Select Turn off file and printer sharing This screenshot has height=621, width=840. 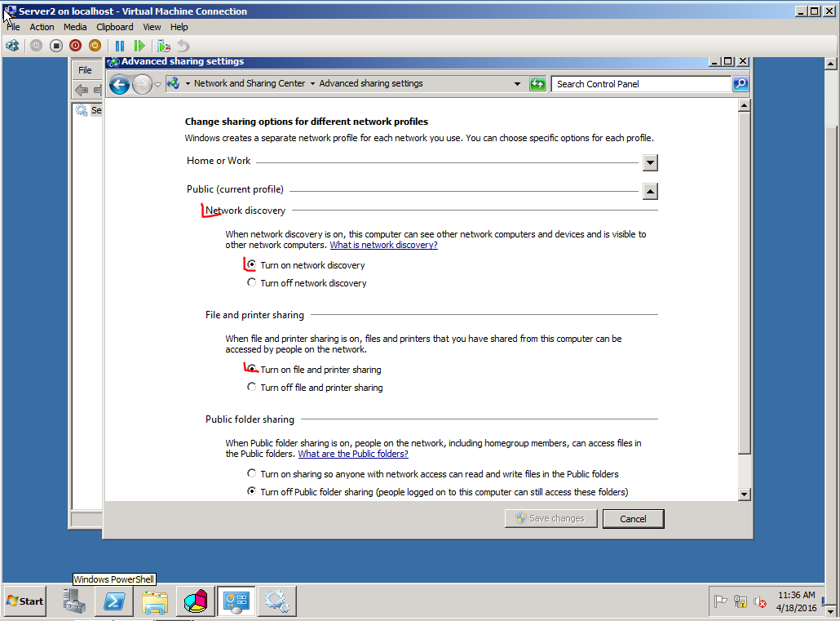click(x=251, y=387)
